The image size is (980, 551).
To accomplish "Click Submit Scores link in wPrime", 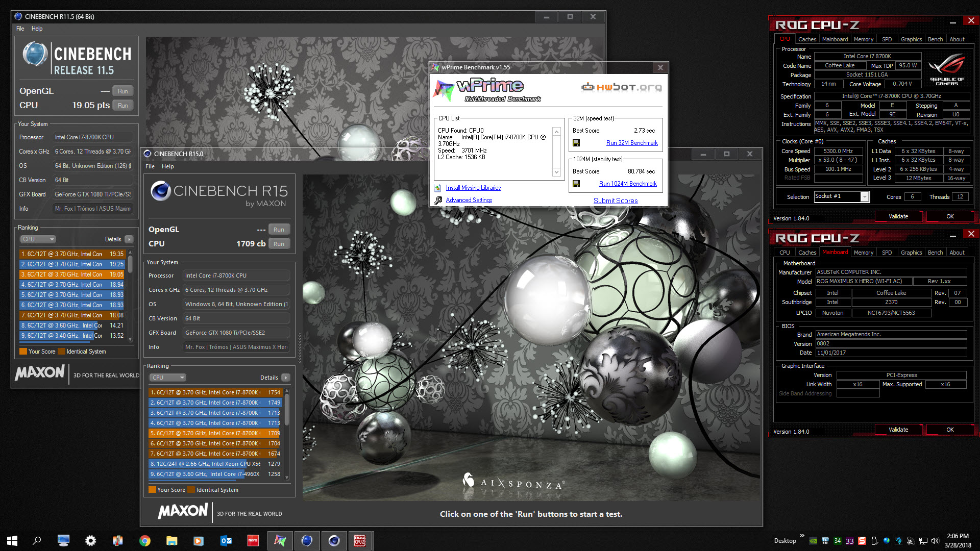I will (616, 201).
